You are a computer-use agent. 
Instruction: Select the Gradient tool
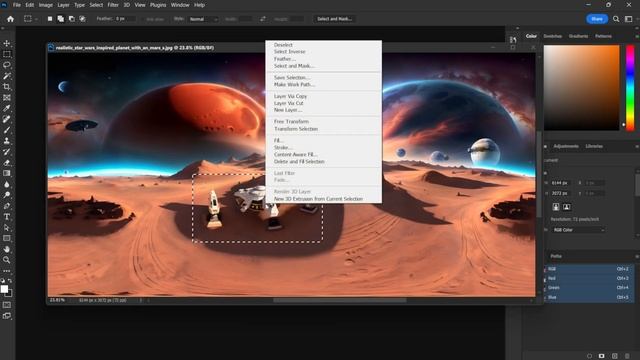coord(7,173)
